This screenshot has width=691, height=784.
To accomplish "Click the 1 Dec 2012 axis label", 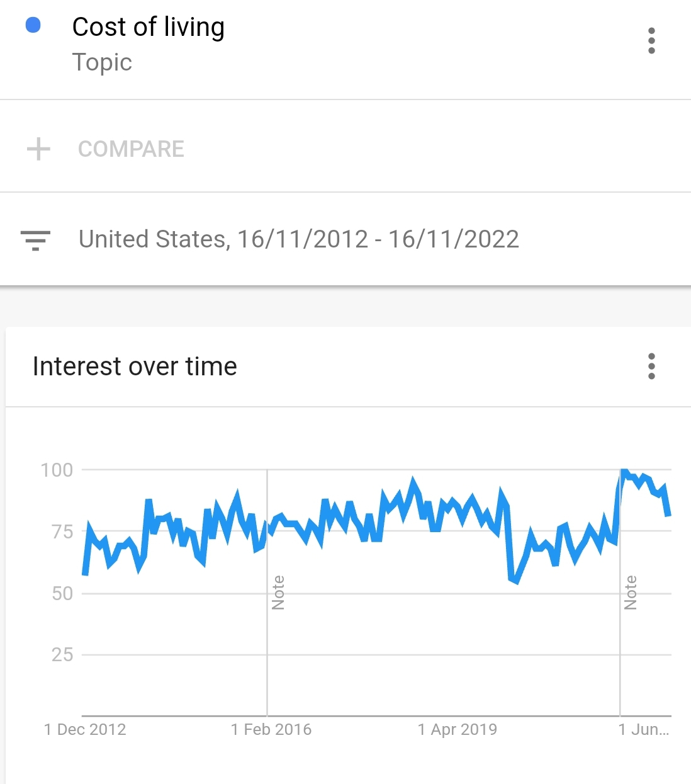I will click(x=85, y=729).
